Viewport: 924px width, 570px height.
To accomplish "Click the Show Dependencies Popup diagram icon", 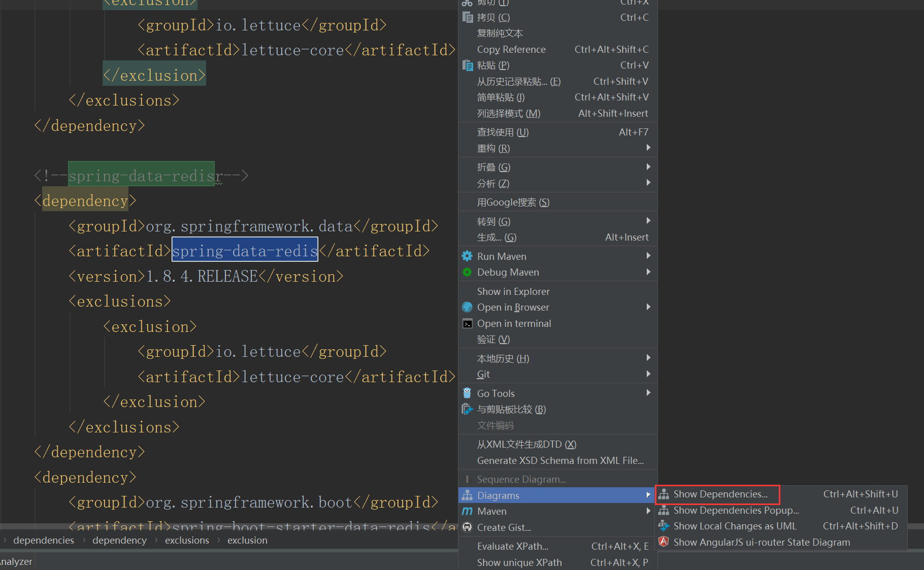I will coord(664,510).
